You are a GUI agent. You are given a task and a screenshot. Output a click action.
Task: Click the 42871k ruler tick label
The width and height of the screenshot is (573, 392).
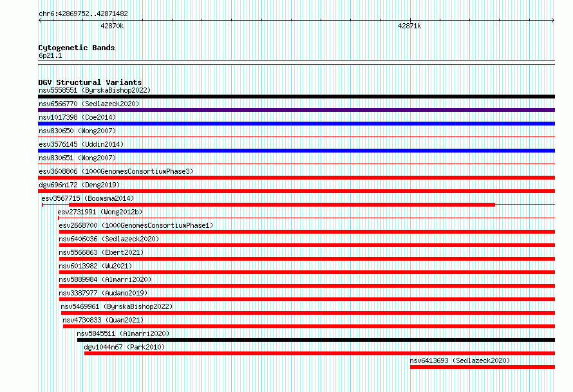(409, 26)
